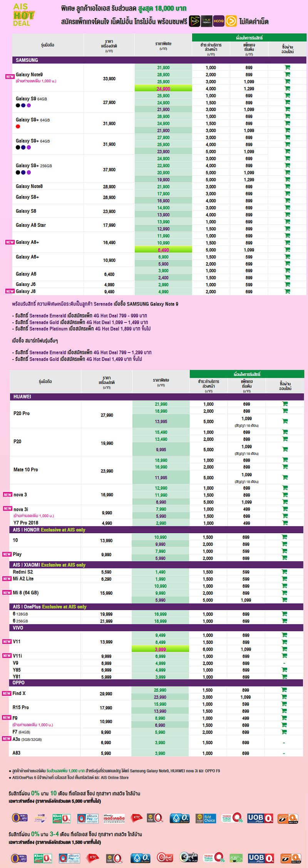Screen dimensions: 308x868
Task: Click the highlighted 6,490 special price for Galaxy A8+
Action: pyautogui.click(x=163, y=250)
